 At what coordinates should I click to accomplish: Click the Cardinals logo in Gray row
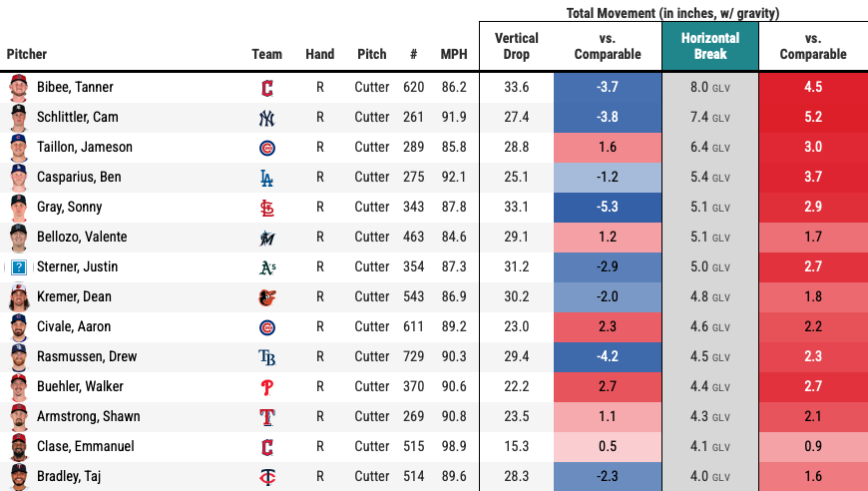tap(266, 208)
